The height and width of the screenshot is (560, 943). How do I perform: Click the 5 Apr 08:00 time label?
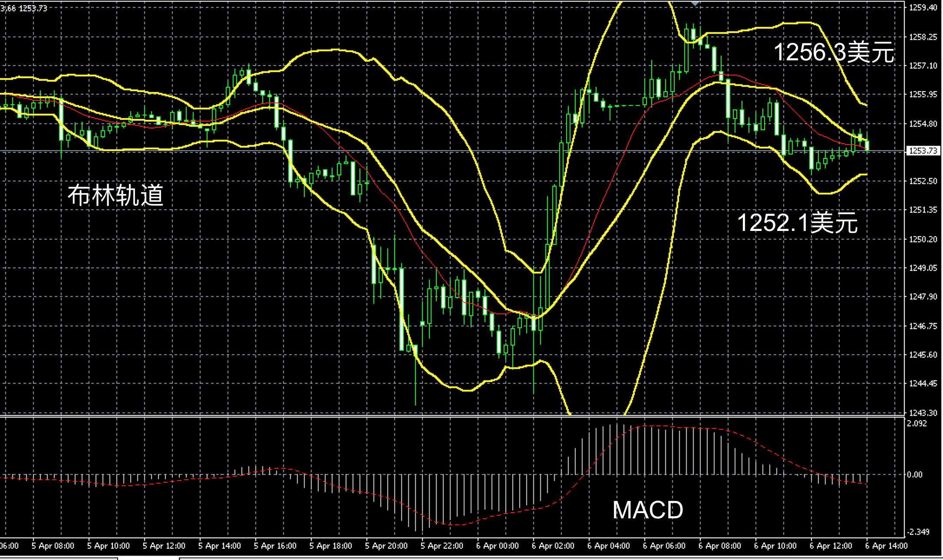53,546
